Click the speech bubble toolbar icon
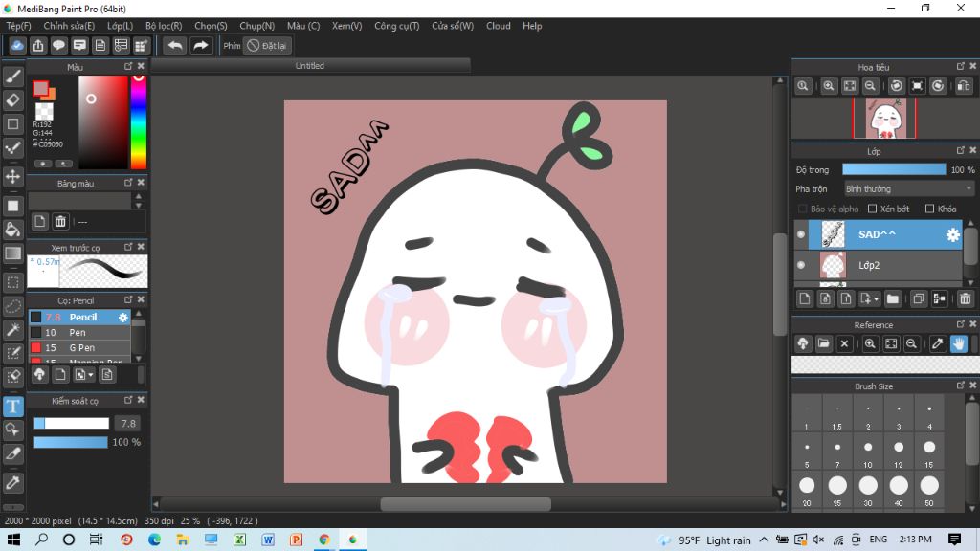 point(58,46)
